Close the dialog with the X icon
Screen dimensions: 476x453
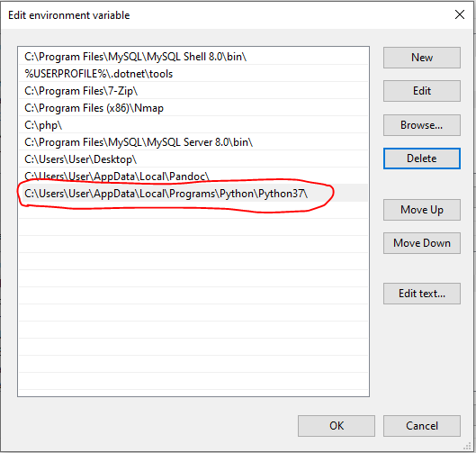pos(460,14)
